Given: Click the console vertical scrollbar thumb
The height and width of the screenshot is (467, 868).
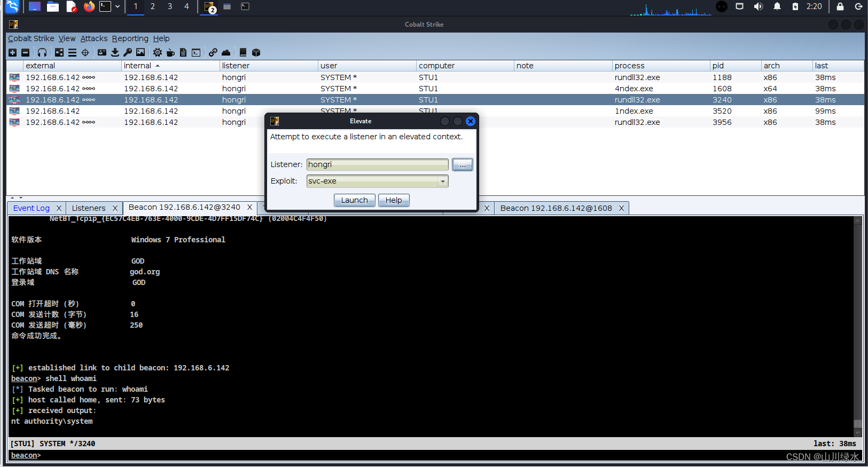Looking at the screenshot, I should pos(858,424).
